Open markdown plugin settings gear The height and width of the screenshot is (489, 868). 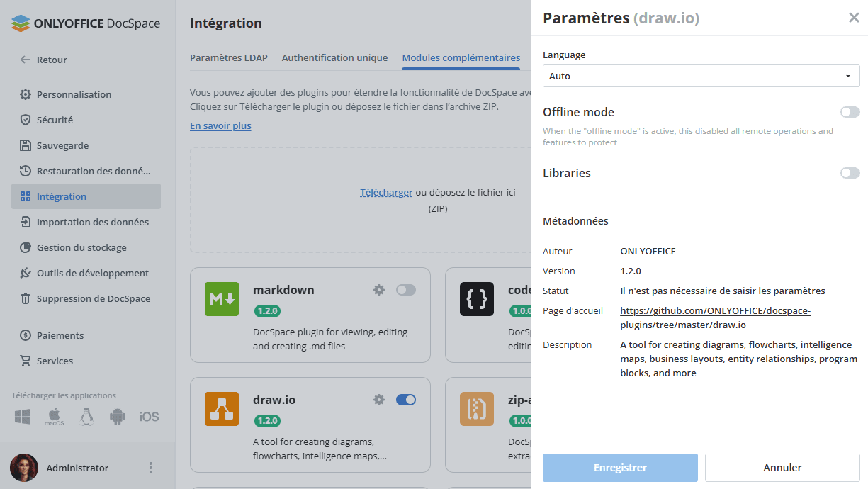click(x=379, y=290)
